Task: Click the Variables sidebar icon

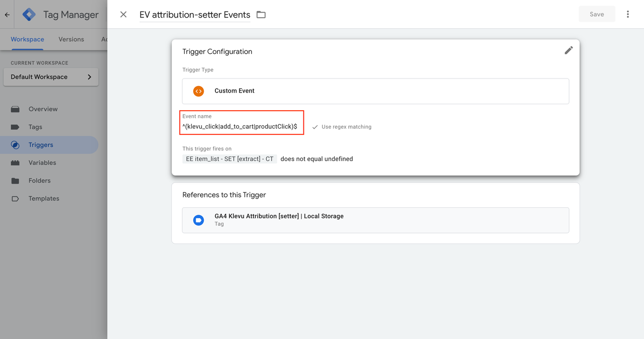Action: [x=15, y=162]
